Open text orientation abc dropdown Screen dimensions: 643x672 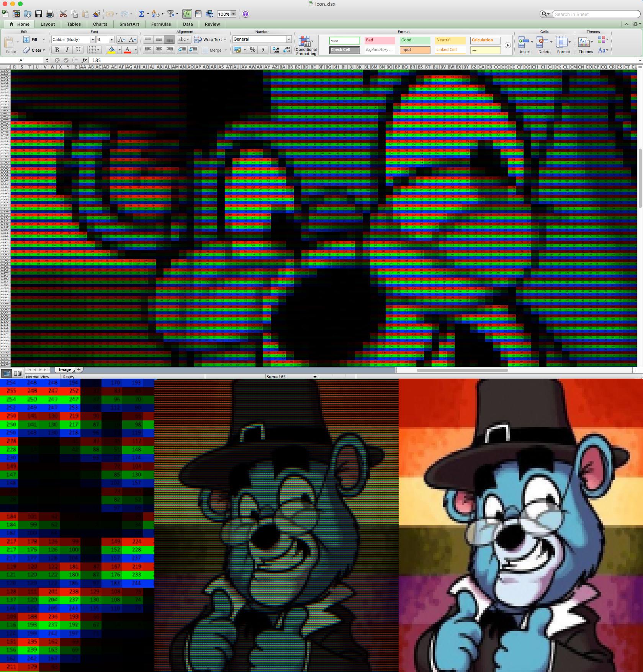[183, 39]
